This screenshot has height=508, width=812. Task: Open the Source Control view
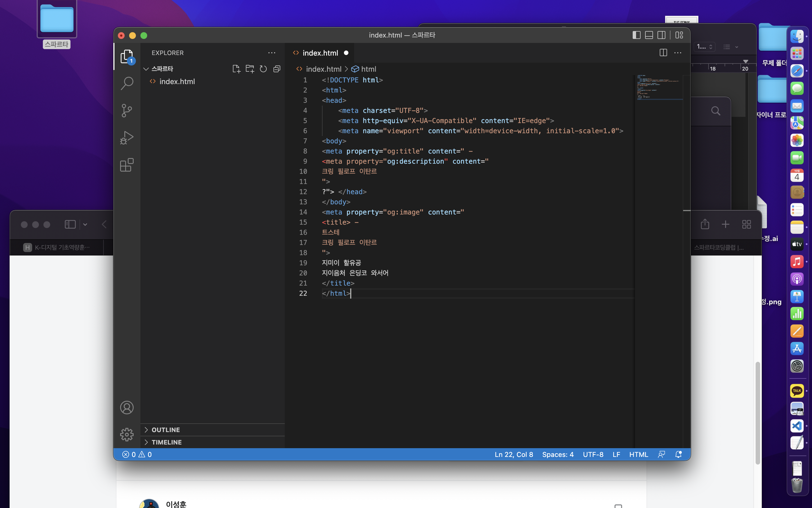point(127,111)
